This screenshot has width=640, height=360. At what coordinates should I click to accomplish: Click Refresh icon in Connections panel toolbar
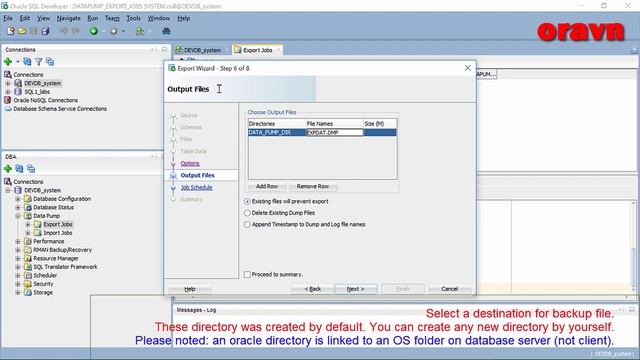[27, 62]
